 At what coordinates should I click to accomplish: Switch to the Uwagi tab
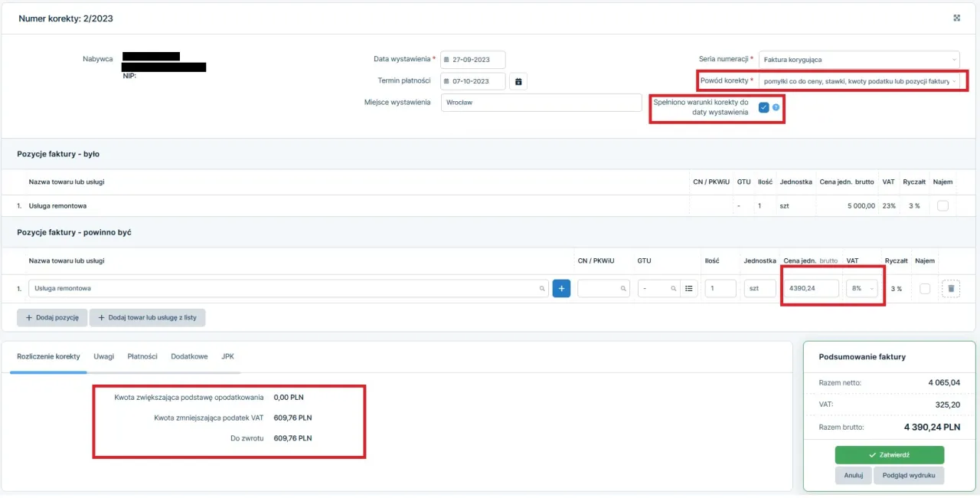(x=103, y=356)
